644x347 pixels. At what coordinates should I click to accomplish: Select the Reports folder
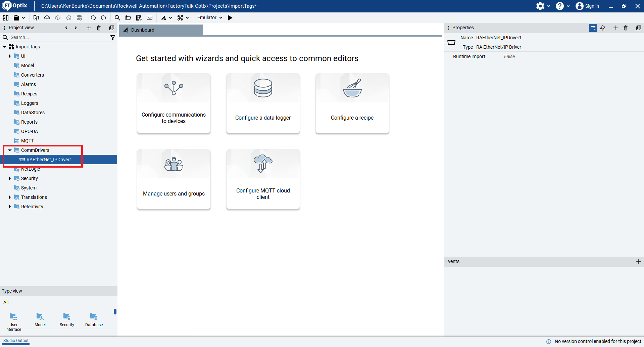[x=29, y=122]
